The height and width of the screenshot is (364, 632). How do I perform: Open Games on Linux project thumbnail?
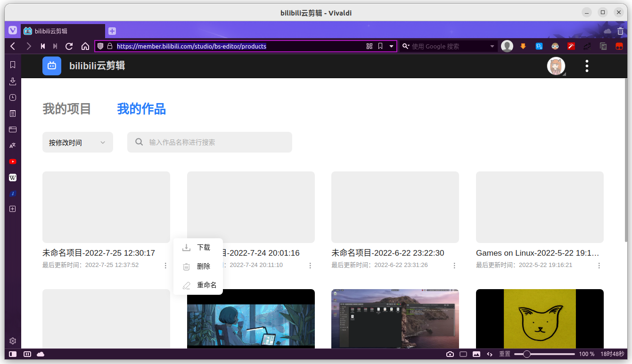pyautogui.click(x=540, y=207)
